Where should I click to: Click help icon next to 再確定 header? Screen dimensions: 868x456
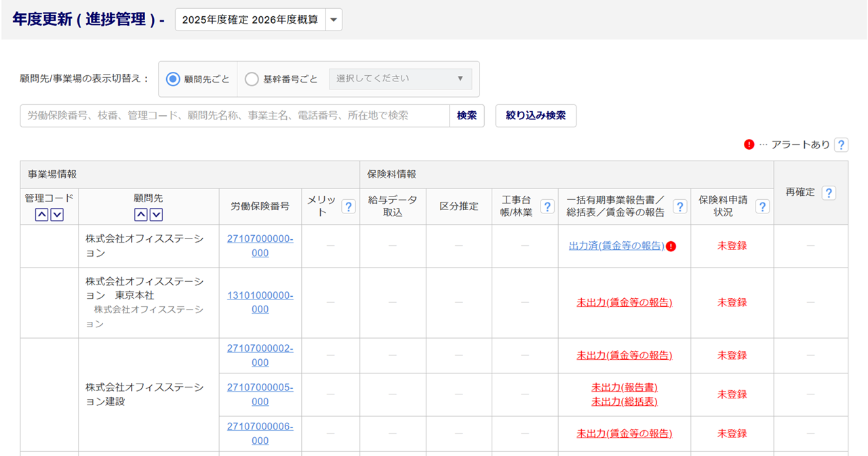828,193
